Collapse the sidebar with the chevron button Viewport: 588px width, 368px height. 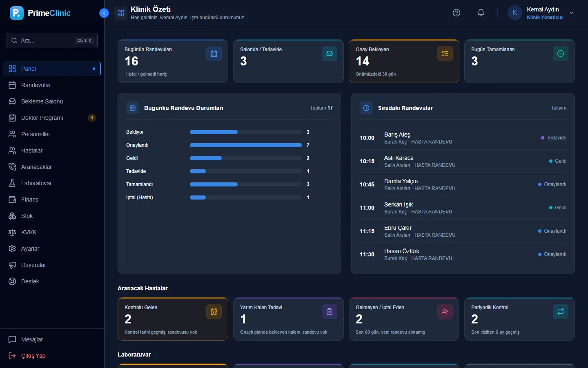[104, 13]
